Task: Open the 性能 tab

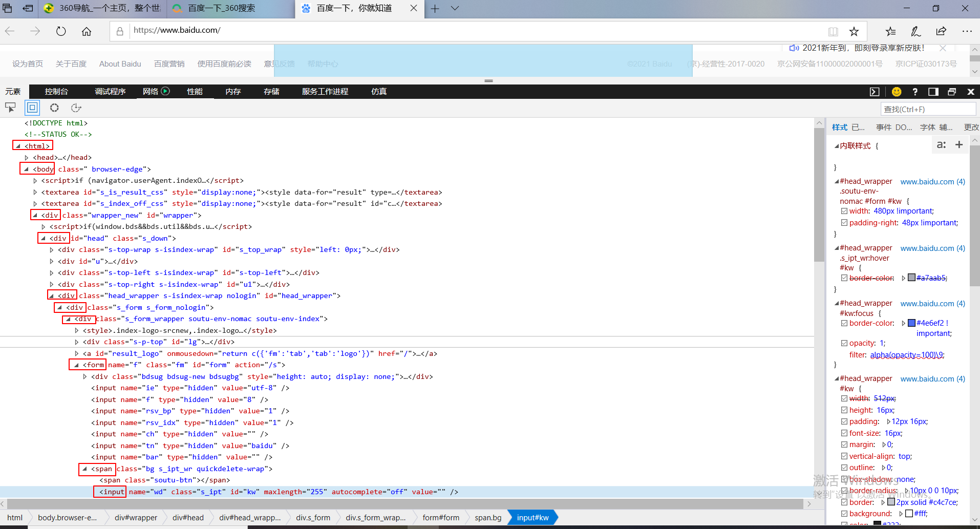Action: [195, 92]
